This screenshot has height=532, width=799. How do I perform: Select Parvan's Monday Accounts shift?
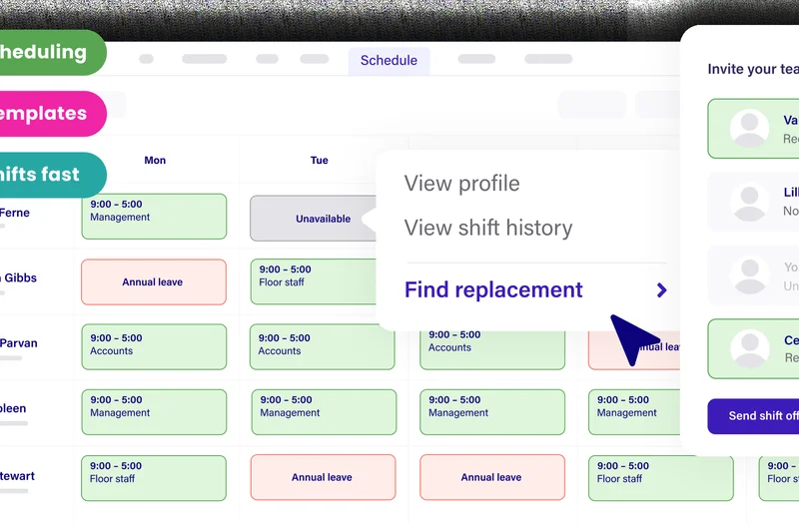click(154, 346)
